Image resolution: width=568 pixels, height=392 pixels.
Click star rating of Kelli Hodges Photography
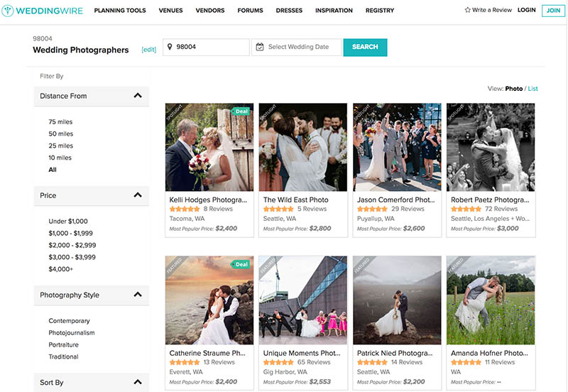point(185,209)
